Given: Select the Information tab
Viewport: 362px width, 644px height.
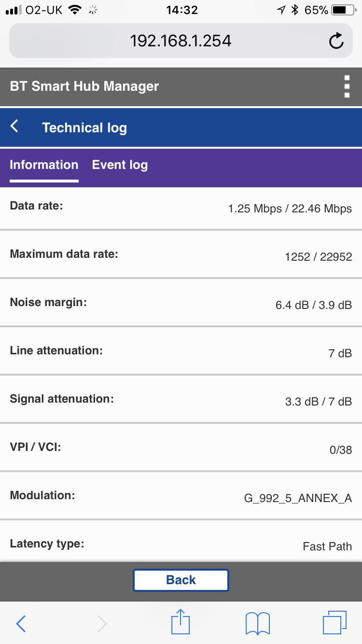Looking at the screenshot, I should click(44, 165).
